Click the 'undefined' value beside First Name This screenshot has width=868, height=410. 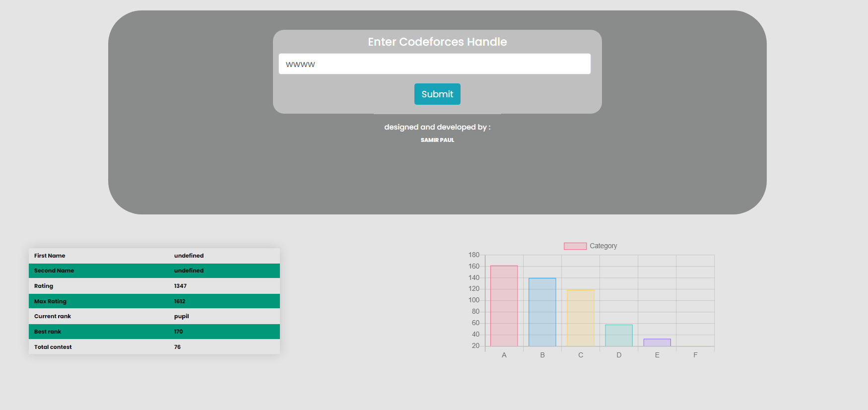click(189, 256)
